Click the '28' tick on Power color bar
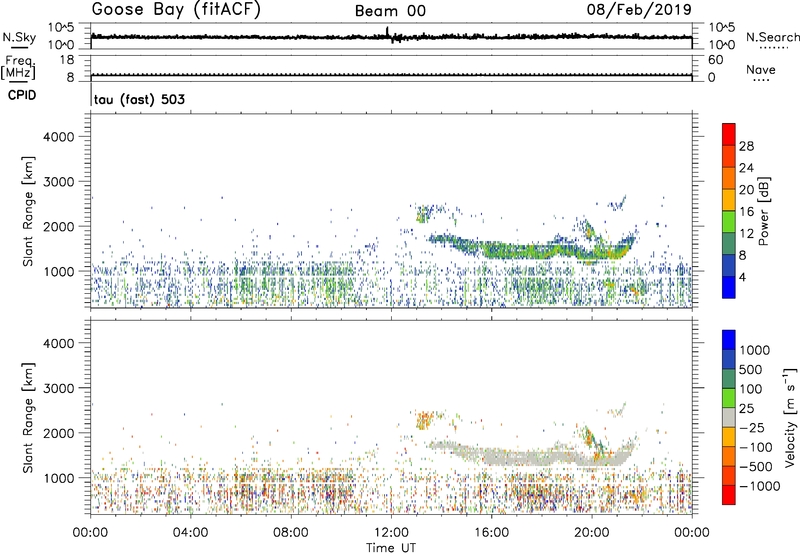 point(746,146)
